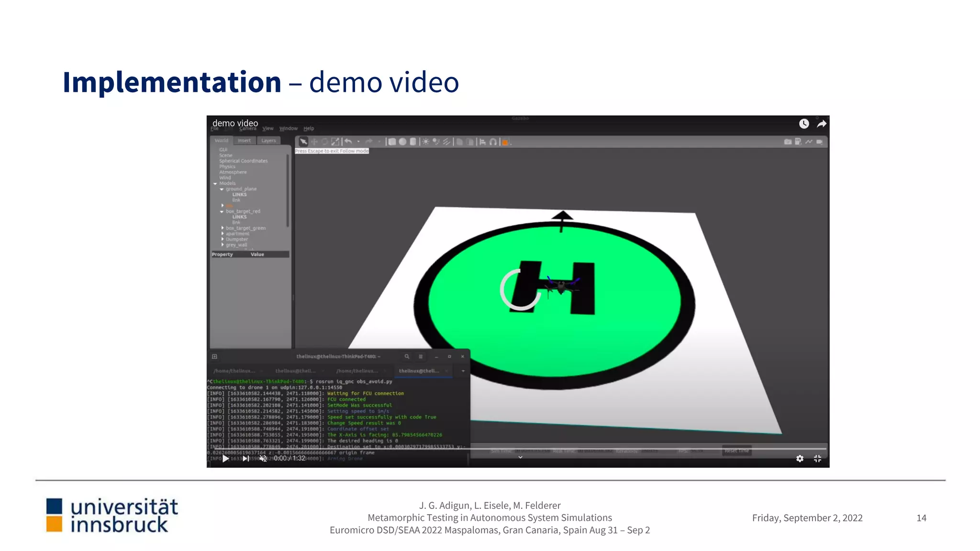Image resolution: width=980 pixels, height=551 pixels.
Task: Click the snap magnet icon
Action: pos(493,142)
